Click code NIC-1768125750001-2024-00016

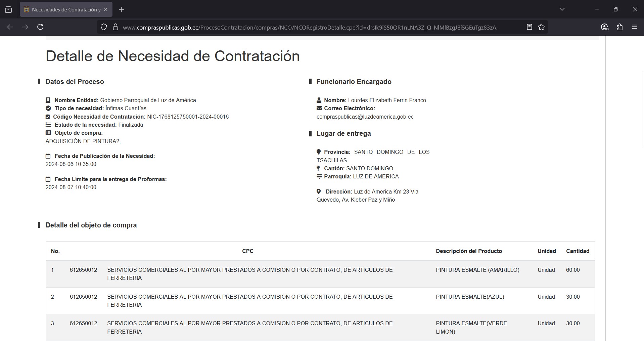[188, 117]
